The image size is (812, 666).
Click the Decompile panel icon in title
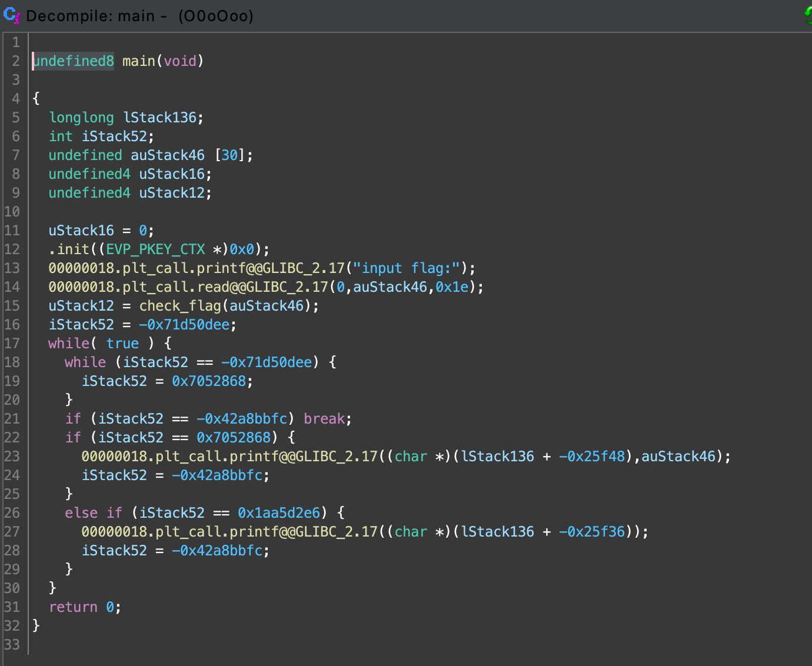pyautogui.click(x=12, y=15)
